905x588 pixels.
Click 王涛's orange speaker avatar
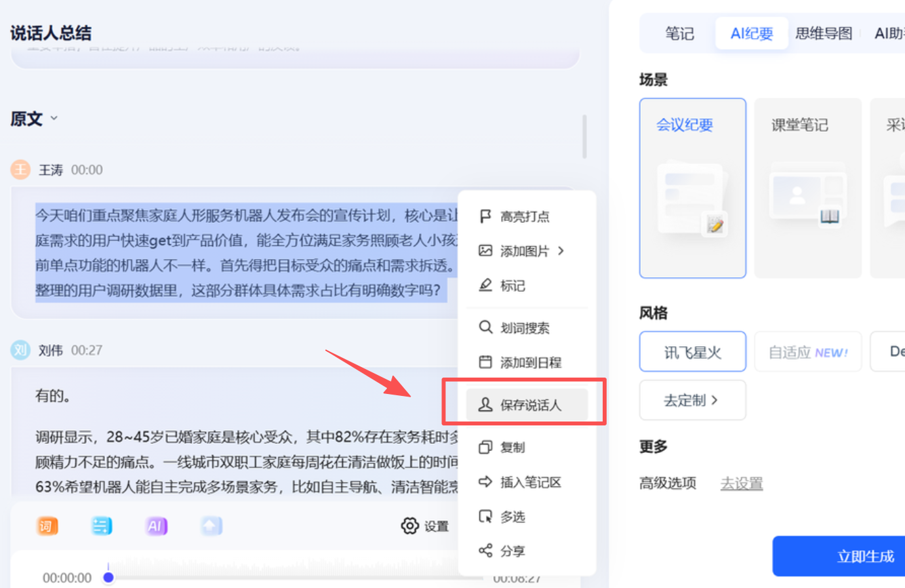pyautogui.click(x=20, y=170)
